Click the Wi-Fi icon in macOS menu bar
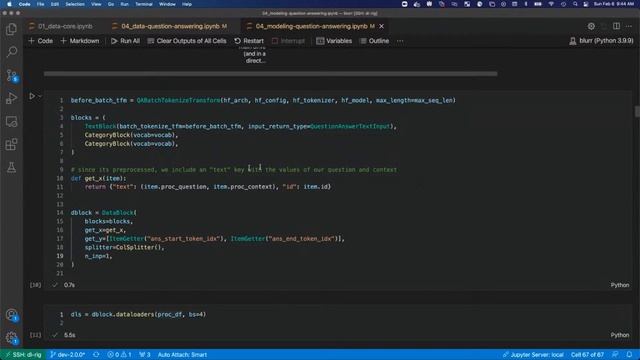The width and height of the screenshot is (640, 360). click(551, 4)
